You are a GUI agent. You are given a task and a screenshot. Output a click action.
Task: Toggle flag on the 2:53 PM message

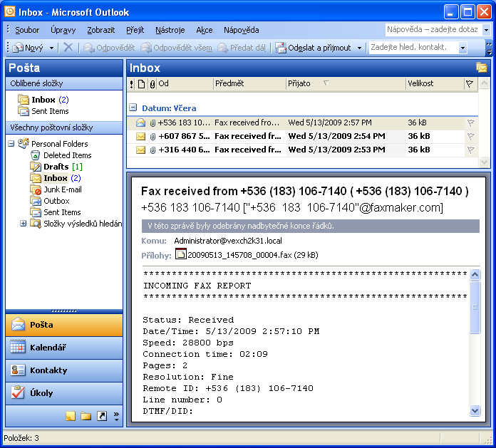pos(470,150)
